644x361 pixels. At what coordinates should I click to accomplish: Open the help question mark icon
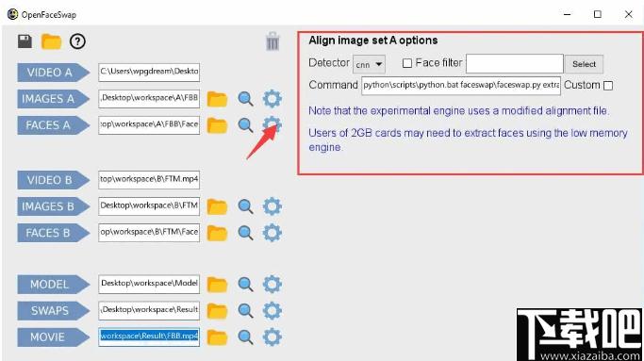(x=77, y=41)
